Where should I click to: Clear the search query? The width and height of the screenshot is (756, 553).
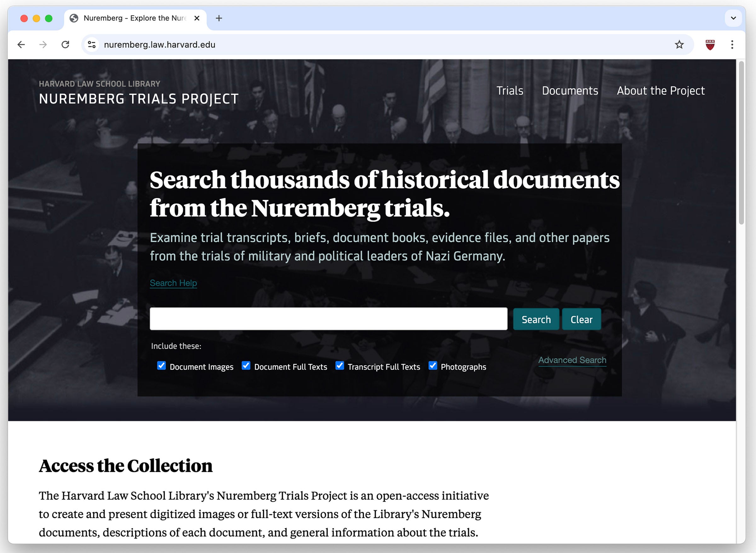581,319
